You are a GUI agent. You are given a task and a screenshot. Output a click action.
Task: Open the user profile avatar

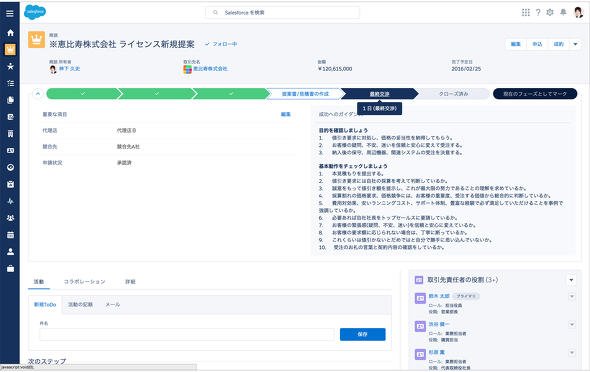[578, 12]
